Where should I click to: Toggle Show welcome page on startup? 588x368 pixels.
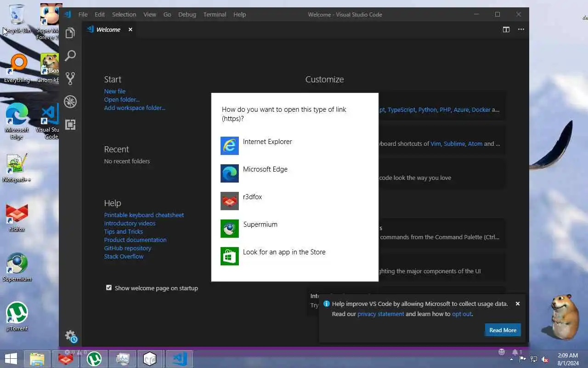pos(109,287)
